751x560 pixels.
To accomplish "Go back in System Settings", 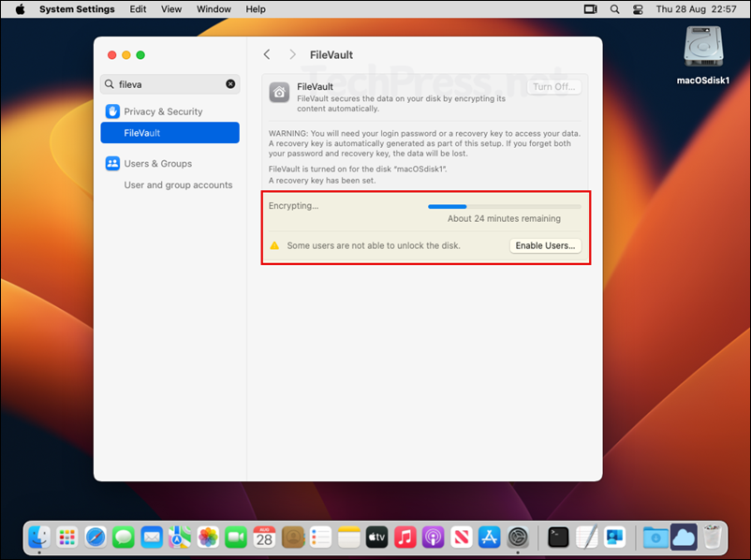I will (x=267, y=54).
